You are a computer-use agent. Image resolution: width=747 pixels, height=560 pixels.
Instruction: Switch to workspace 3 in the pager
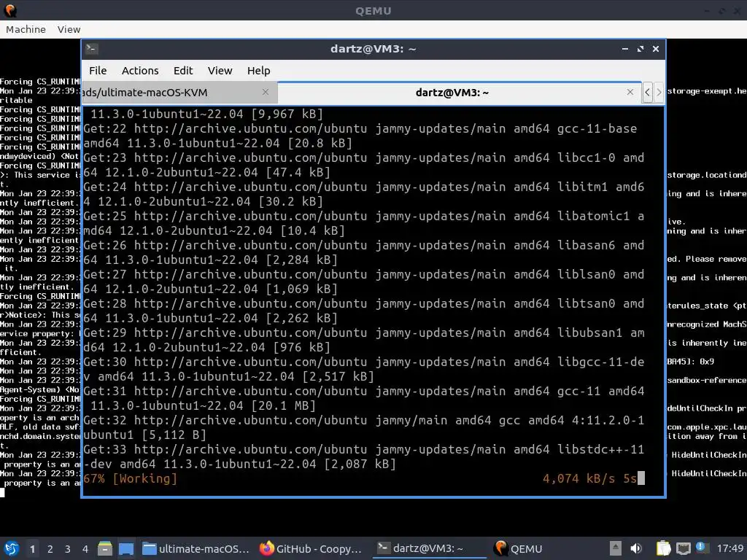coord(68,549)
